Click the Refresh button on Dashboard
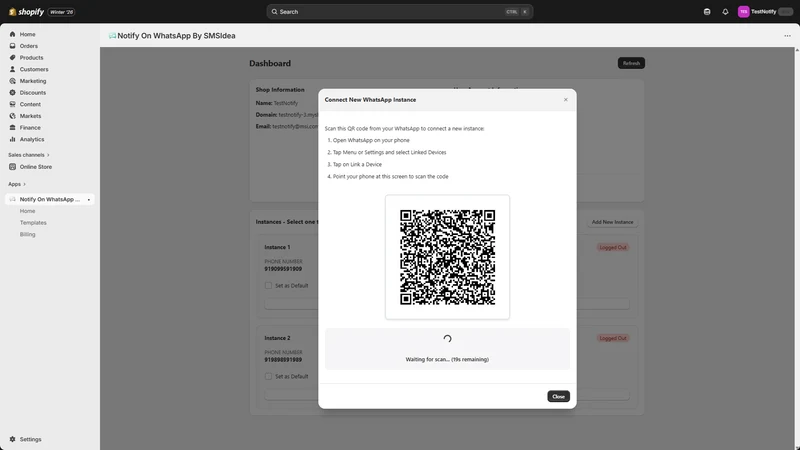This screenshot has width=800, height=450. [x=631, y=63]
